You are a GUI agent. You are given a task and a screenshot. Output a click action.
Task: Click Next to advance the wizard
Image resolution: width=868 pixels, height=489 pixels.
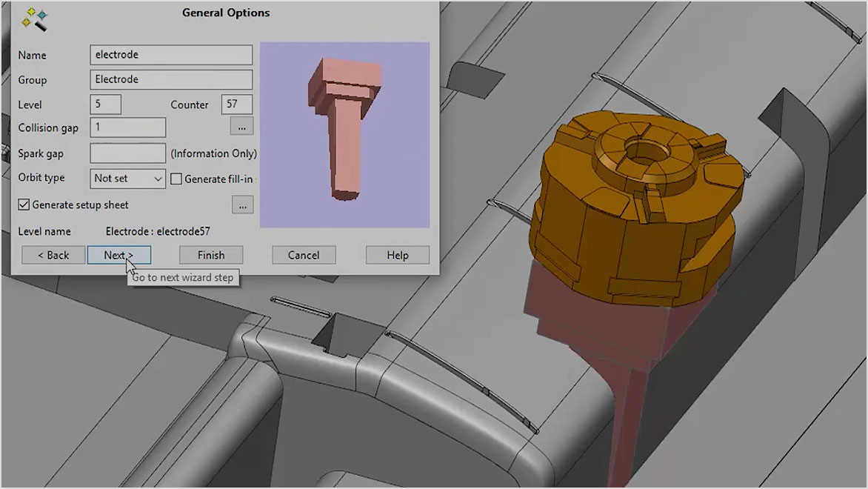pos(119,256)
